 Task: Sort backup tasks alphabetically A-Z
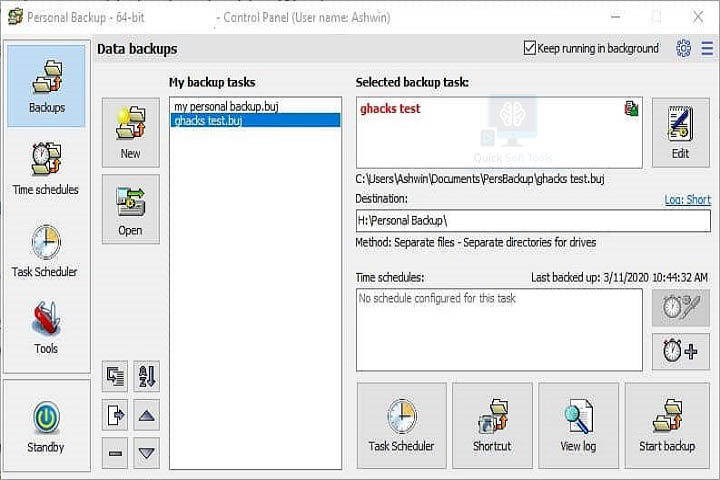tap(146, 376)
